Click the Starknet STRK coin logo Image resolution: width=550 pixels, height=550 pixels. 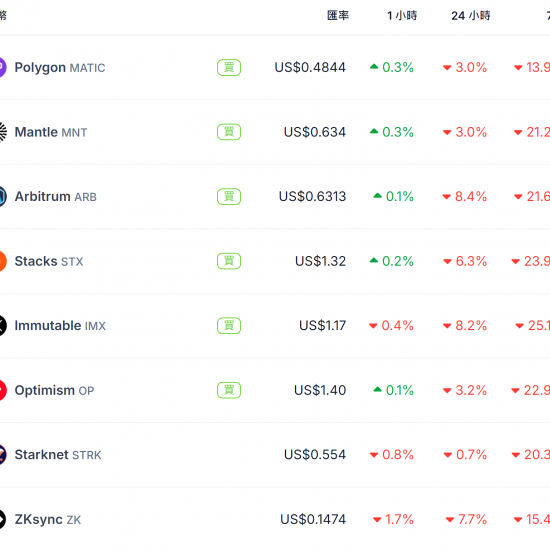[2, 455]
